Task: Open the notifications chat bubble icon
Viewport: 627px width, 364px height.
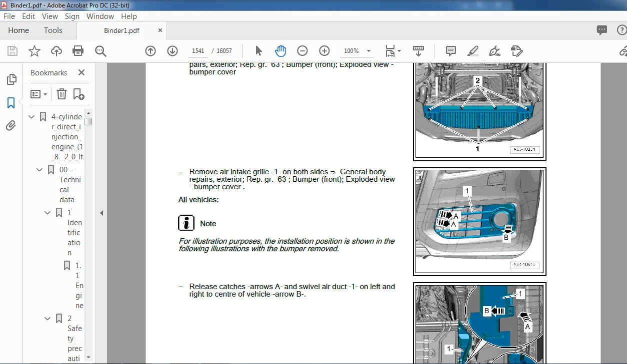Action: (602, 30)
